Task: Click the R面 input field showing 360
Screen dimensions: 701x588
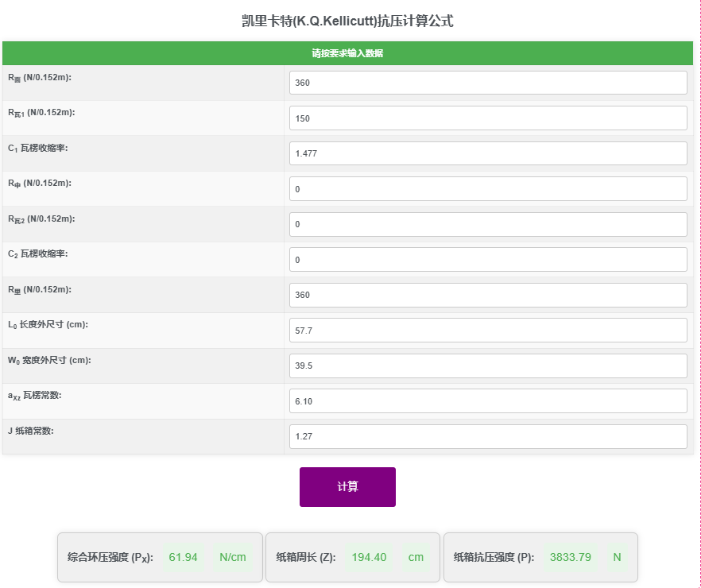Action: pyautogui.click(x=487, y=82)
